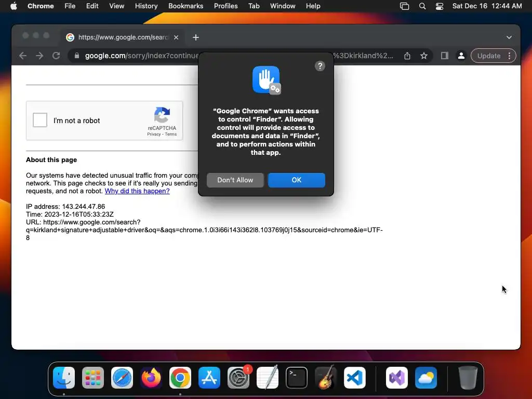Image resolution: width=532 pixels, height=399 pixels.
Task: Open Visual Studio from the Dock
Action: (397, 378)
